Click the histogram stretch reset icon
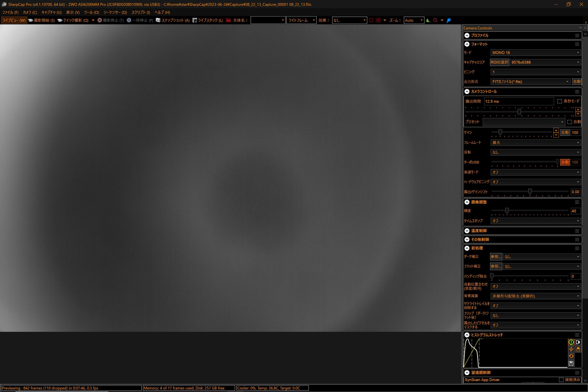Screen dimensions: 588x392 (571, 356)
